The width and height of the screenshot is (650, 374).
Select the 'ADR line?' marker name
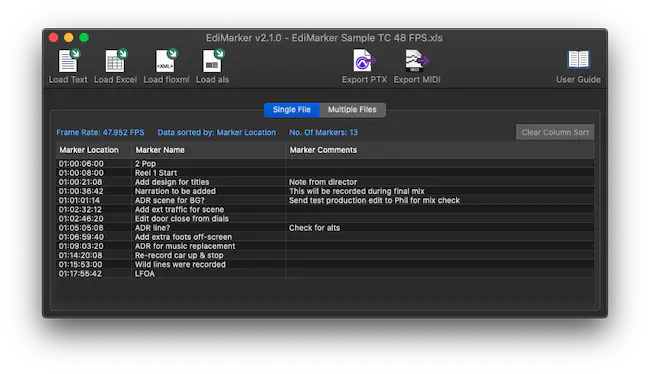pos(152,228)
